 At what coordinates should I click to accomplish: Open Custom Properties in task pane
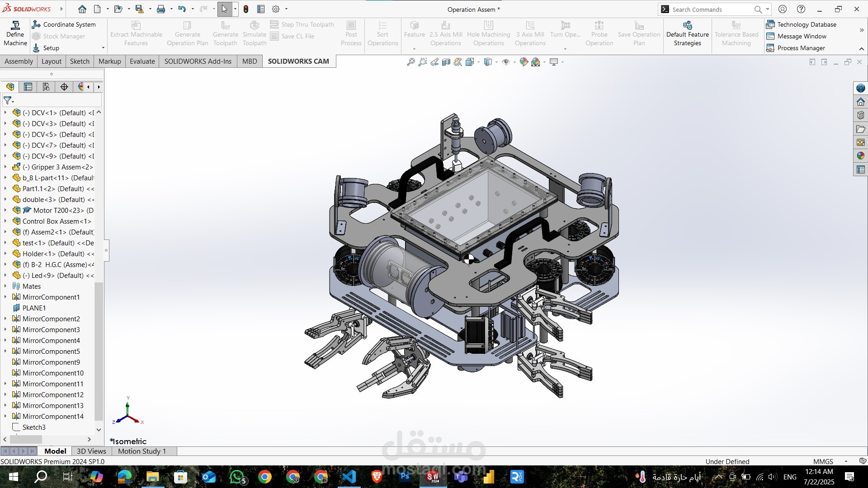point(860,170)
